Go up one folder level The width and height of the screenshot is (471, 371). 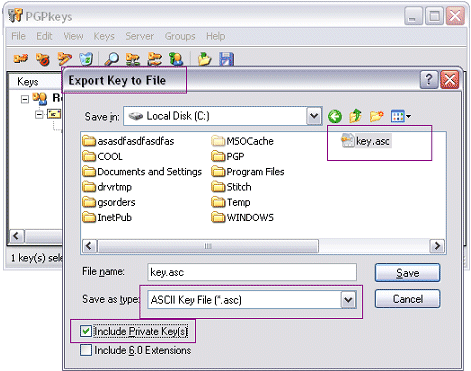[355, 116]
